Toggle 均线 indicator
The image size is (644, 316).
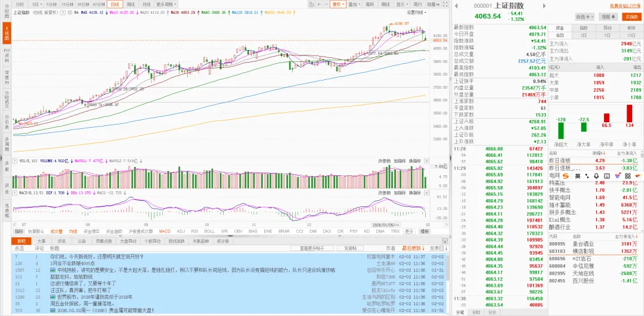click(x=73, y=231)
